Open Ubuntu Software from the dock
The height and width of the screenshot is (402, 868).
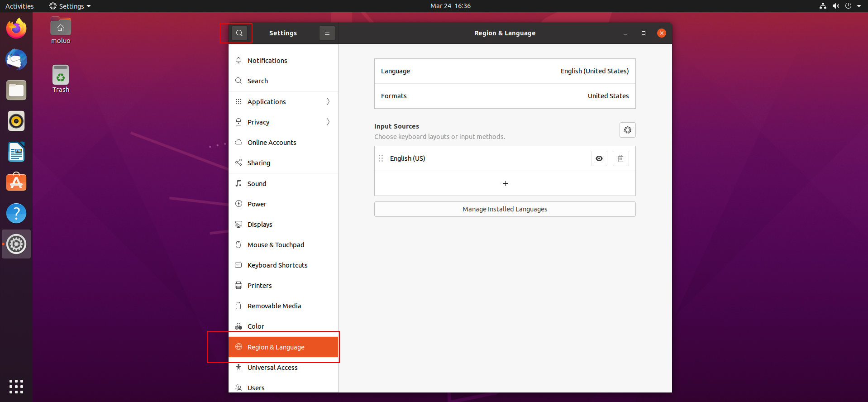tap(16, 182)
